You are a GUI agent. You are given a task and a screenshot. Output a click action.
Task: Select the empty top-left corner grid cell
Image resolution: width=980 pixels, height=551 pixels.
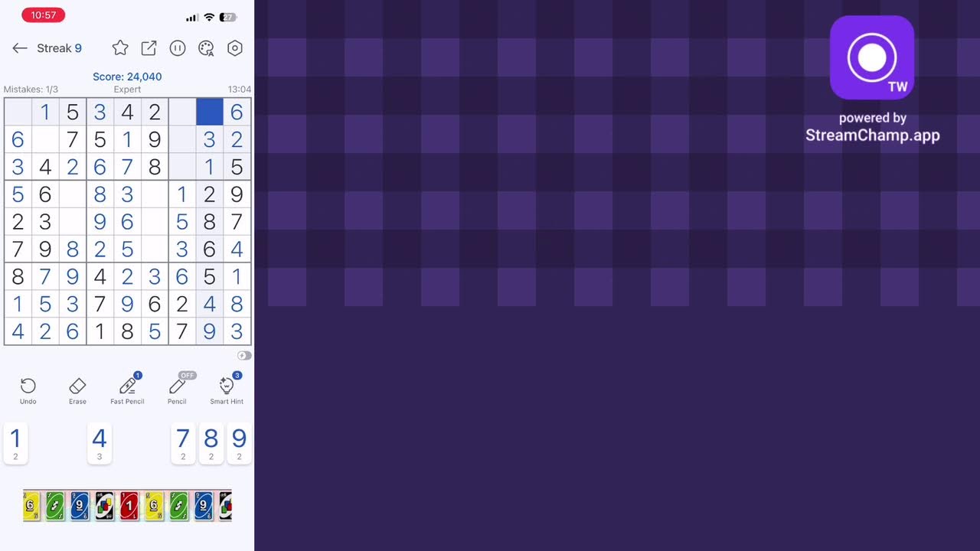coord(18,112)
